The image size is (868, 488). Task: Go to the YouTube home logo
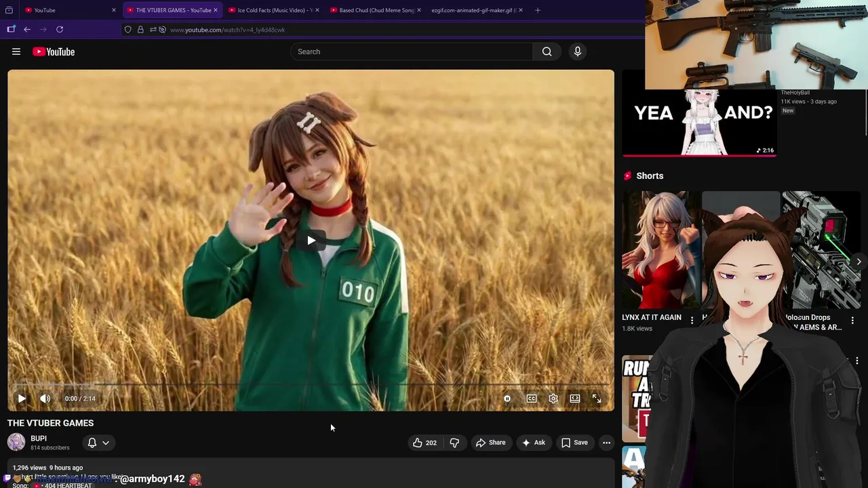(54, 52)
